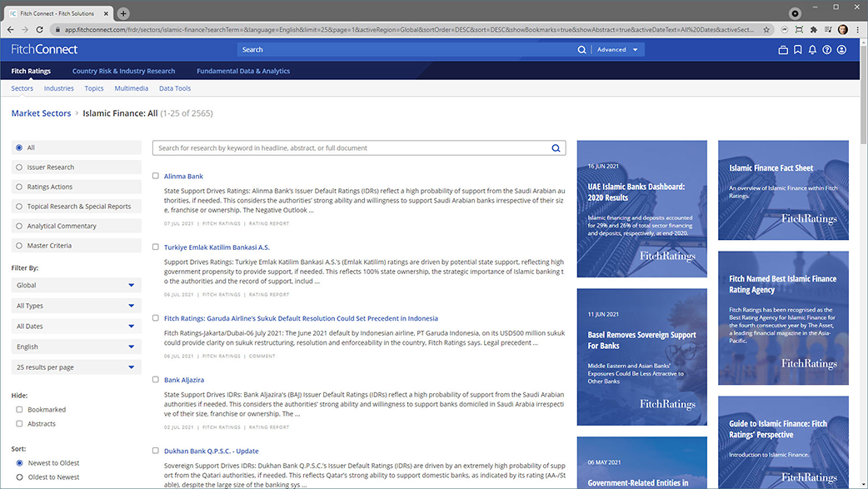Select Topical Research & Special Reports
Viewport: 868px width, 489px height.
coord(19,207)
